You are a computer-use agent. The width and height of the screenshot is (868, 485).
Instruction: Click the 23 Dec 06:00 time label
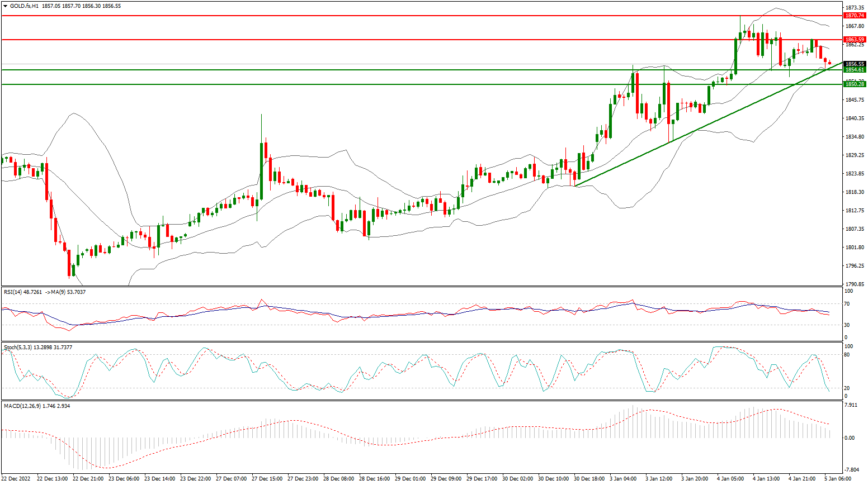(124, 479)
